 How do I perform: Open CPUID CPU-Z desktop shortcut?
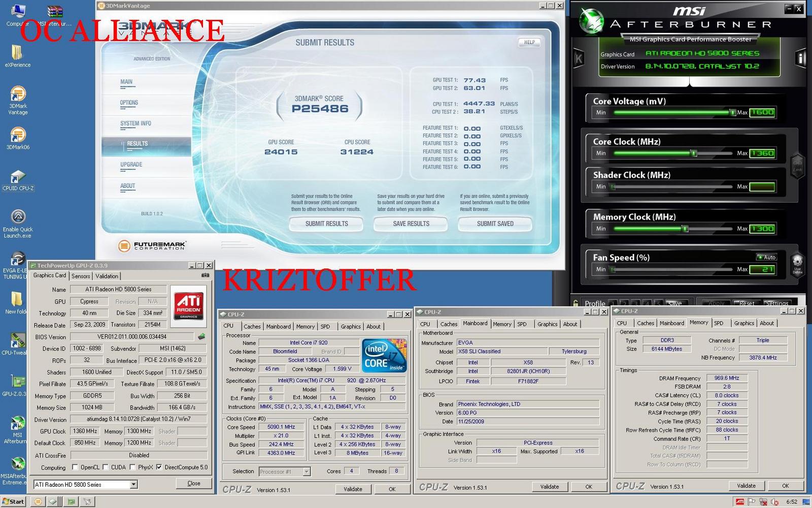coord(18,180)
